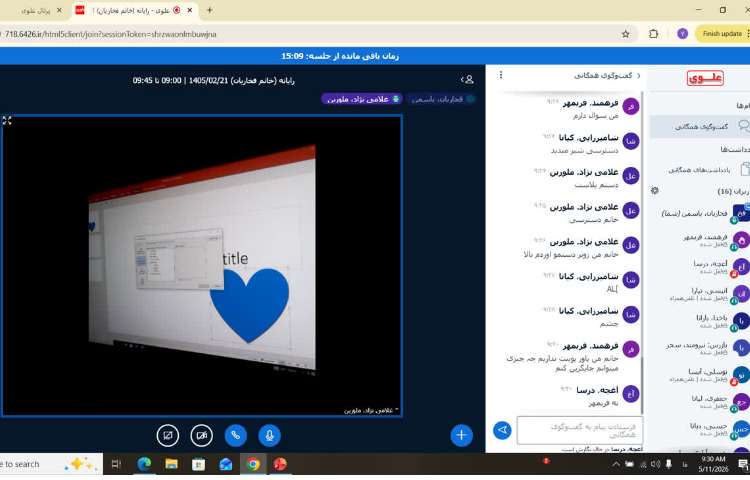Open the blue plus actions button
This screenshot has height=480, width=750.
click(461, 435)
